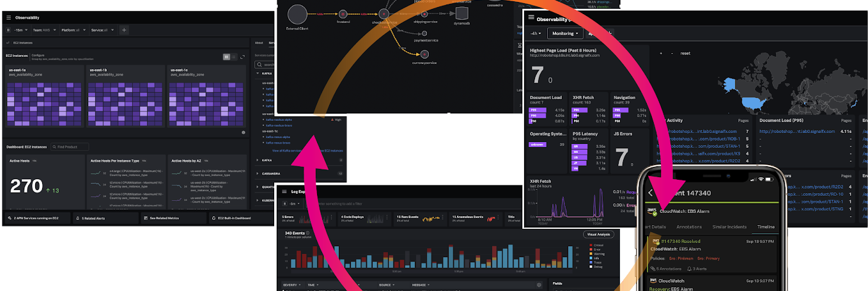Click Configure next to EC2 Instances
Viewport: 868px width, 291px height.
pos(38,56)
